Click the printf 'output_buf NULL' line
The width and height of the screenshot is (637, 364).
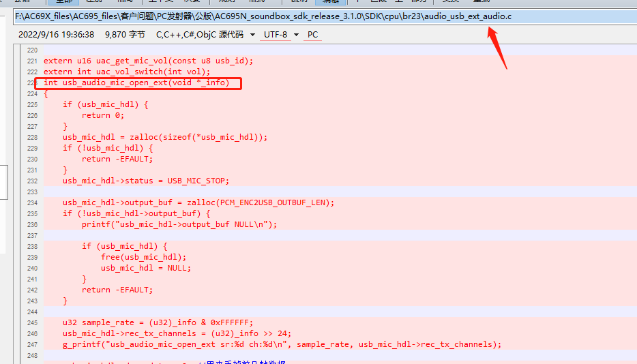pos(179,225)
